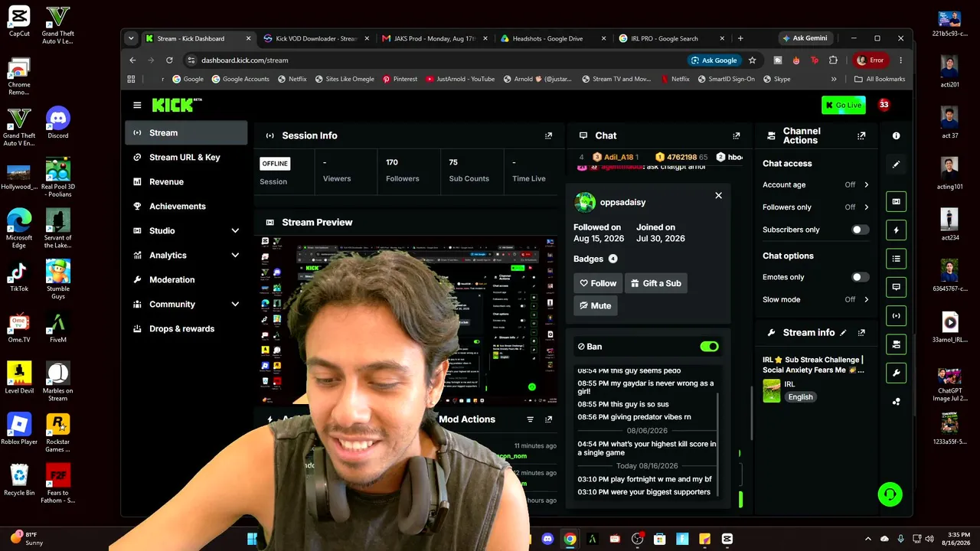Mute user oppsadaisy
Viewport: 980px width, 551px height.
pos(596,305)
